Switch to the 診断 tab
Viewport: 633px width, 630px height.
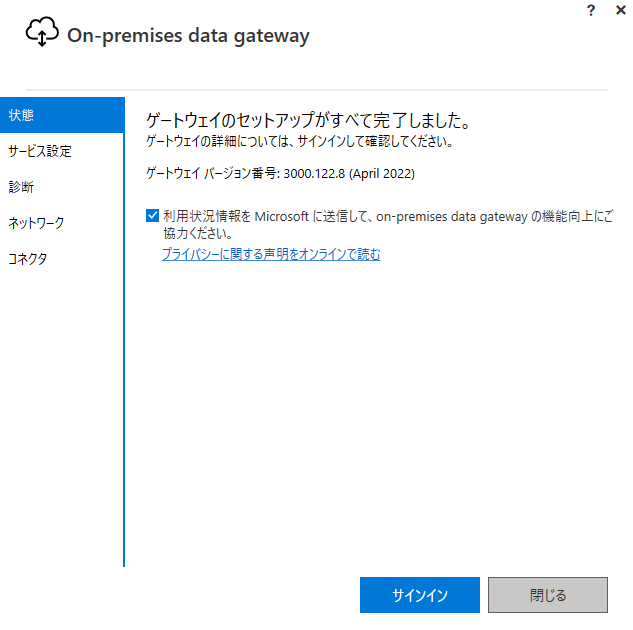62,187
